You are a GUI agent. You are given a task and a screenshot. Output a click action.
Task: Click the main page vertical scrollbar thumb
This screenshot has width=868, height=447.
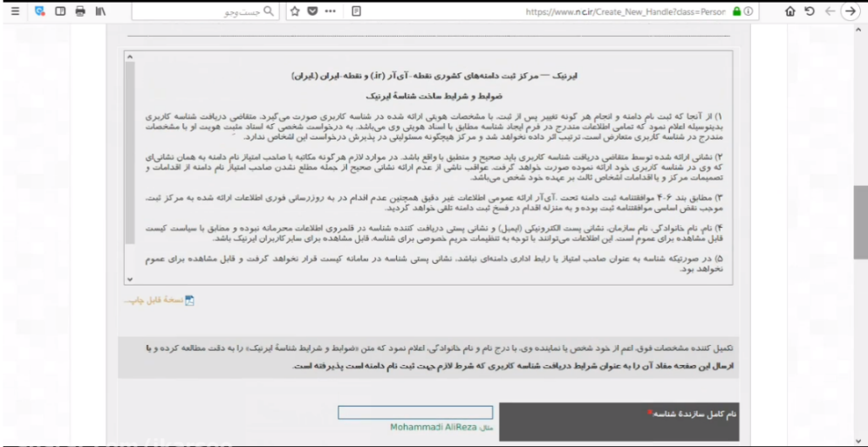[861, 222]
